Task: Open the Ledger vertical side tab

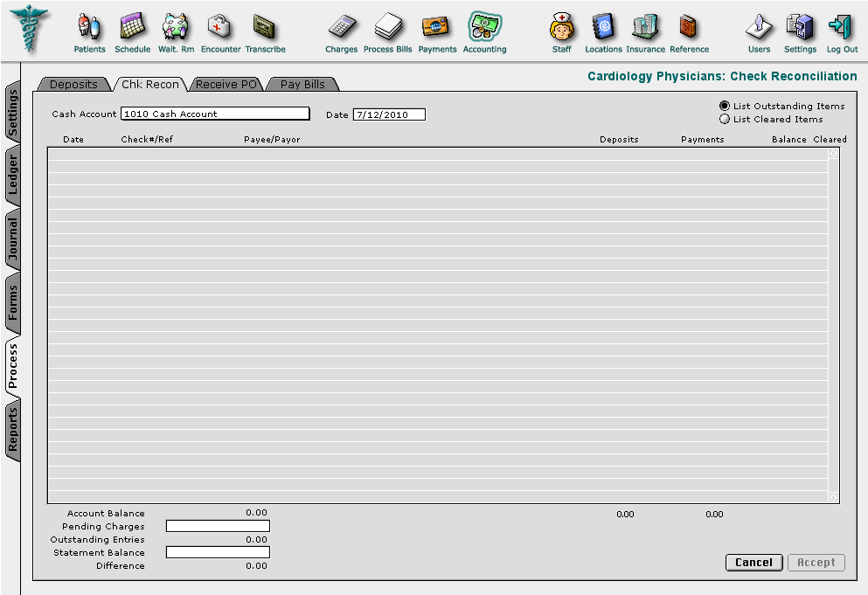Action: point(13,175)
